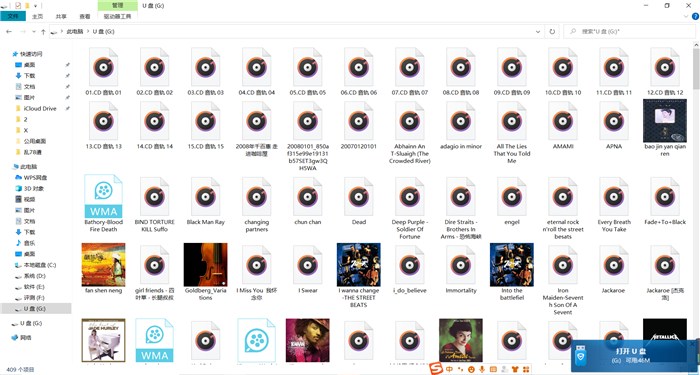700x375 pixels.
Task: Toggle Sogou 中 Chinese/English mode
Action: pyautogui.click(x=449, y=369)
